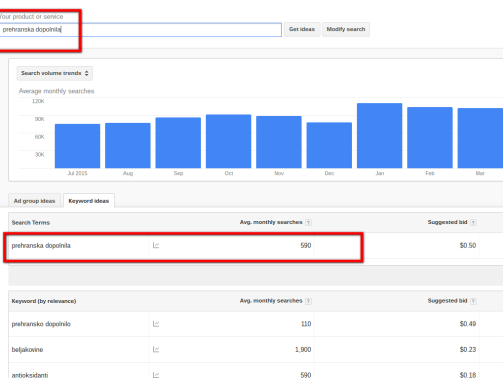This screenshot has height=378, width=503.
Task: Click the Keyword (by relevance) column header
Action: (44, 301)
